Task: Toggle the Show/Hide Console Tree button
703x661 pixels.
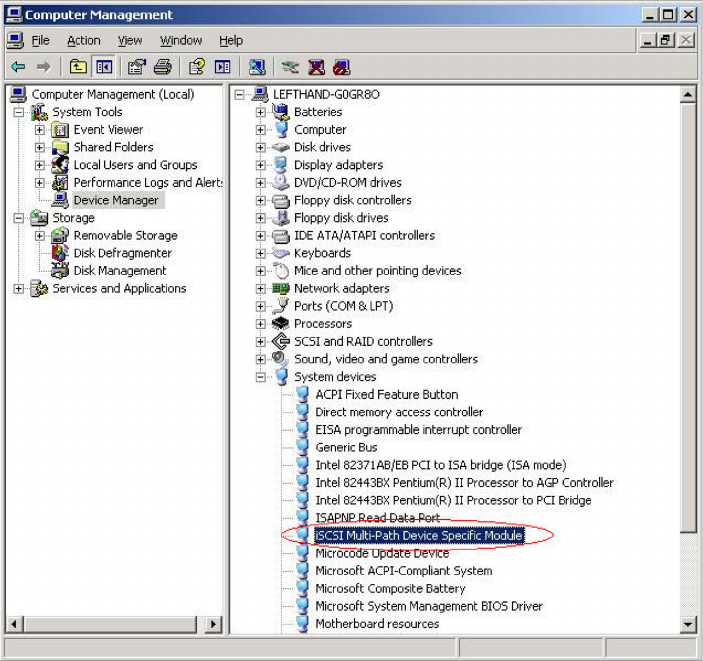Action: tap(103, 67)
